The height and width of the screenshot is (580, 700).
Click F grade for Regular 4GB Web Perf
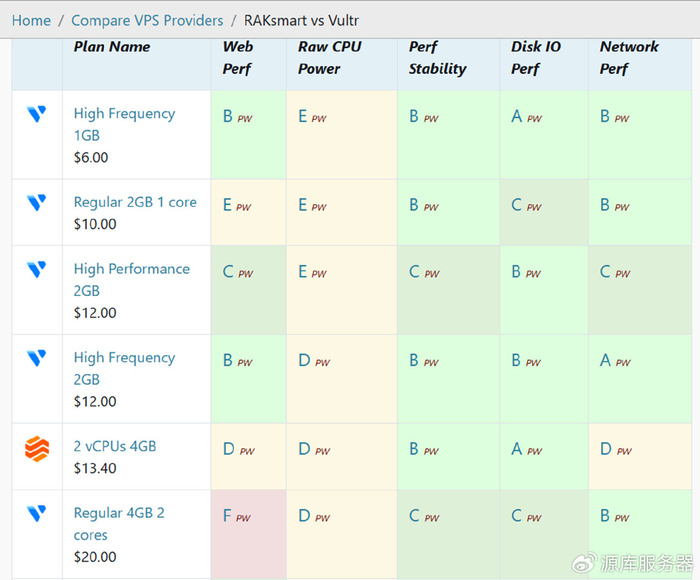pos(228,517)
